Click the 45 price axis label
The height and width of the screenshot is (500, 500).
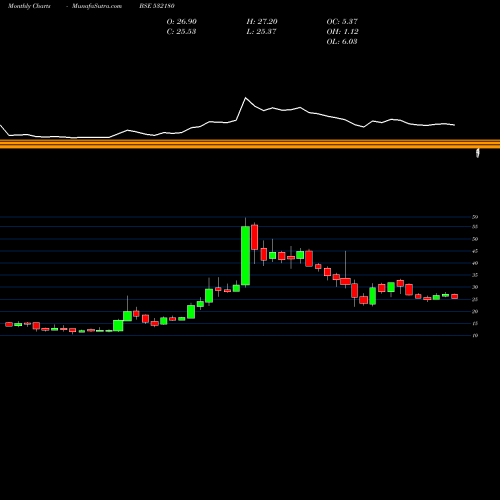(x=475, y=251)
